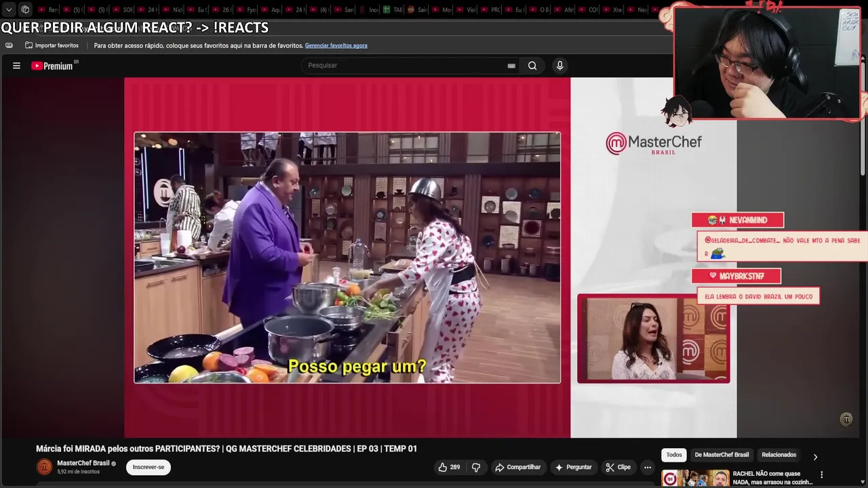This screenshot has width=868, height=488.
Task: Open Gerenciar favoritos agora link
Action: tap(336, 45)
